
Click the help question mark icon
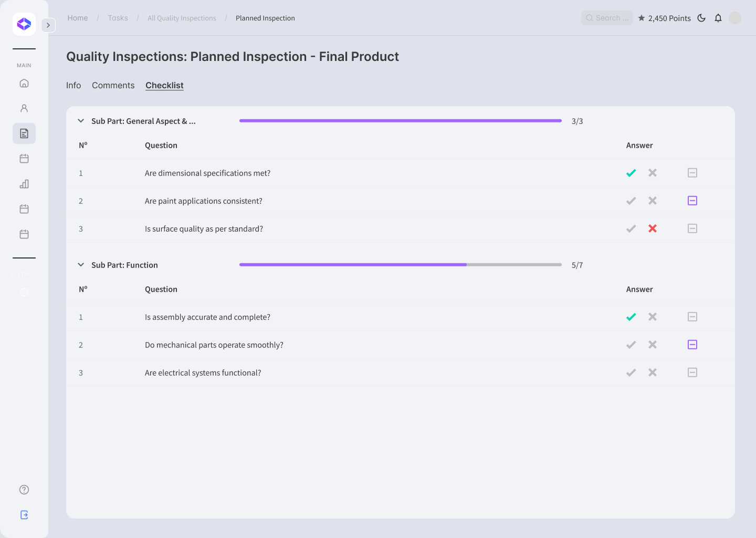pyautogui.click(x=24, y=490)
